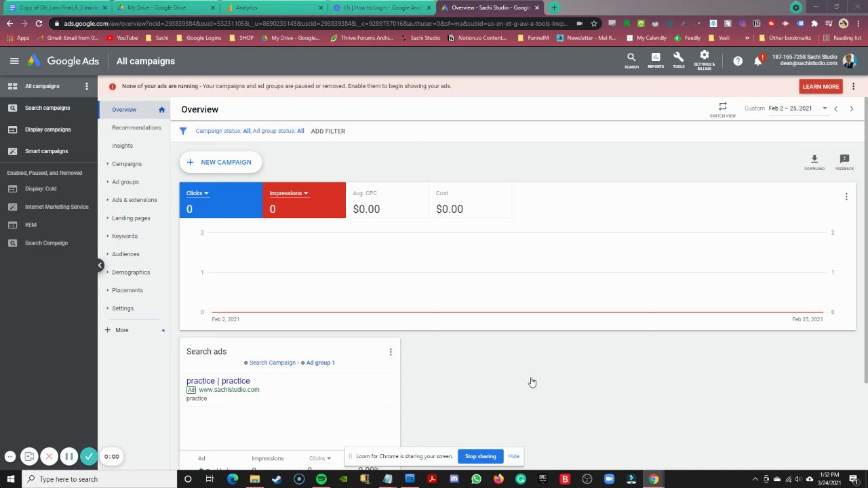
Task: Open Spotify from the taskbar
Action: [321, 479]
